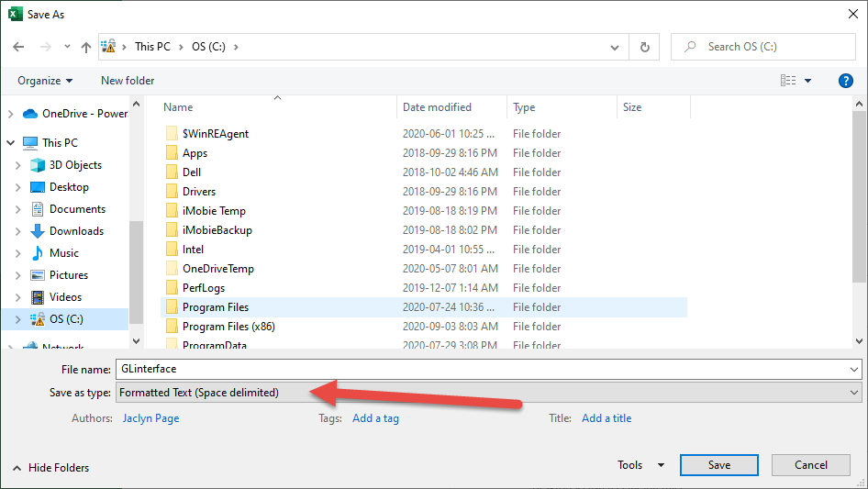The image size is (868, 489).
Task: Open the Organize menu
Action: [x=45, y=81]
